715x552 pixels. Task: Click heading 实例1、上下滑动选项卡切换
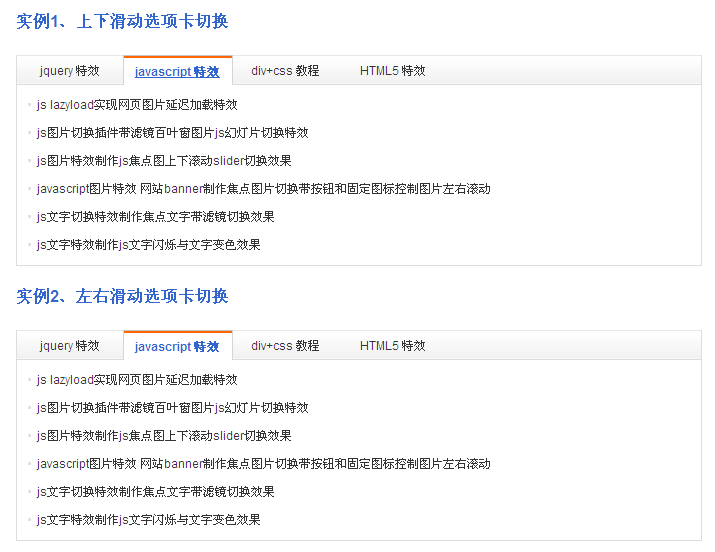pos(122,21)
